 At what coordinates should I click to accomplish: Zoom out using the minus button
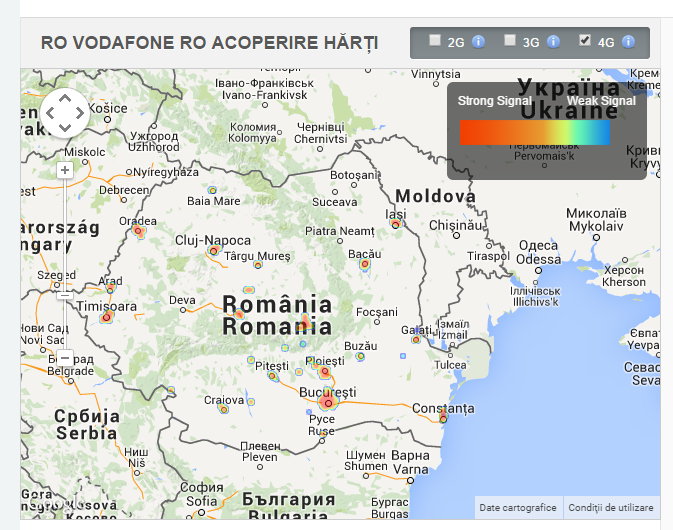[65, 357]
